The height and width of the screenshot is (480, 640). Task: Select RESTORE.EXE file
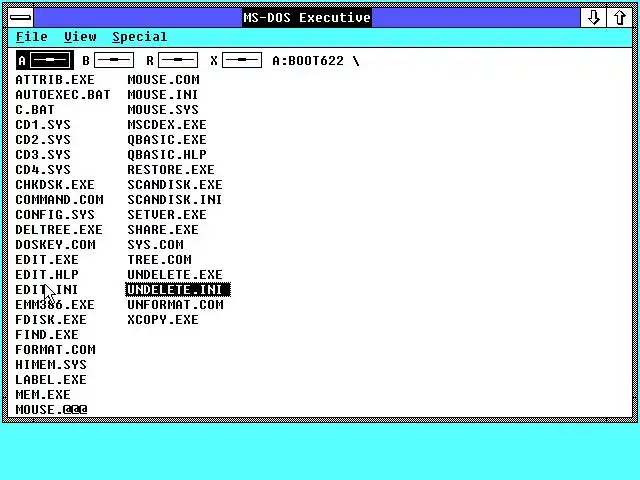(x=171, y=170)
